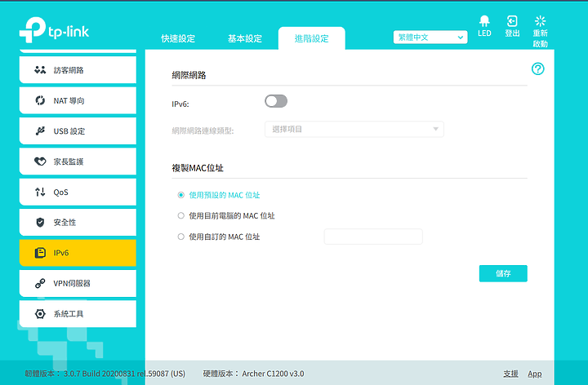Click the 儲存 save button
588x385 pixels.
[x=503, y=273]
